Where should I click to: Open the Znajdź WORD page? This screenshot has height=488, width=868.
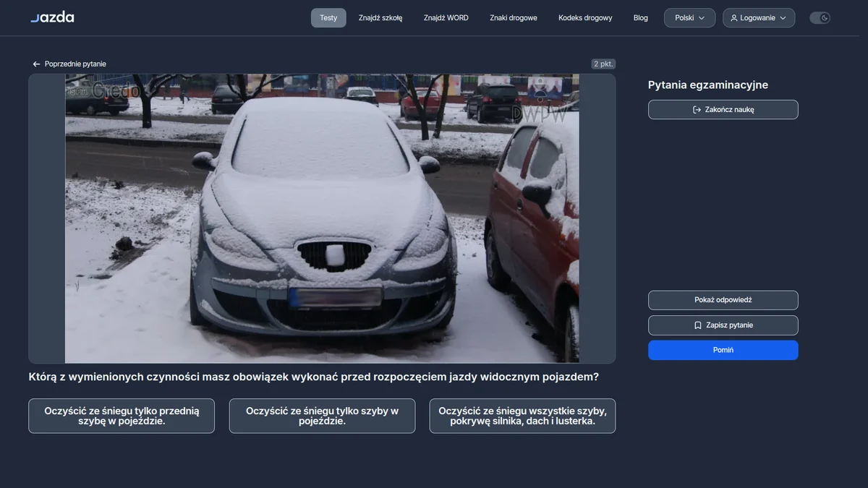pos(446,18)
